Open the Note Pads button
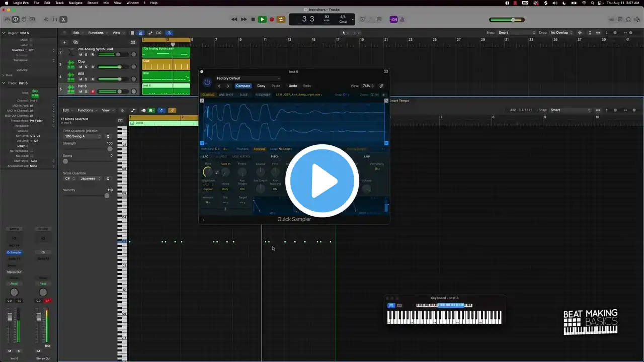 point(619,19)
